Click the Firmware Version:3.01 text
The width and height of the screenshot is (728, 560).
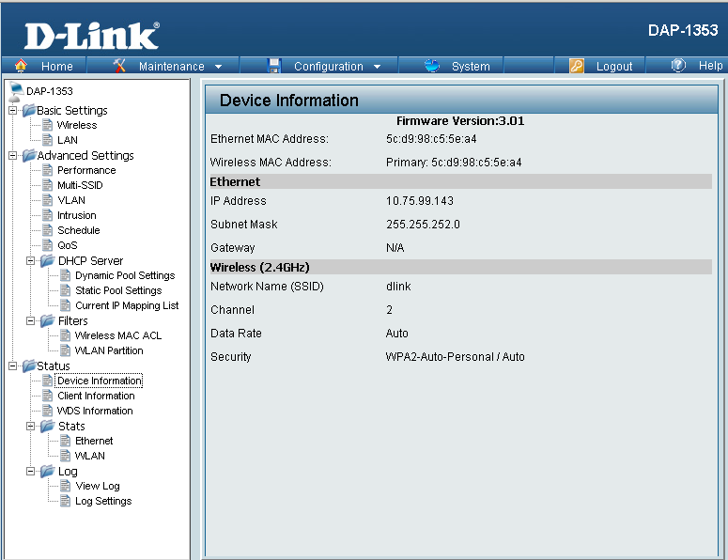pyautogui.click(x=460, y=120)
